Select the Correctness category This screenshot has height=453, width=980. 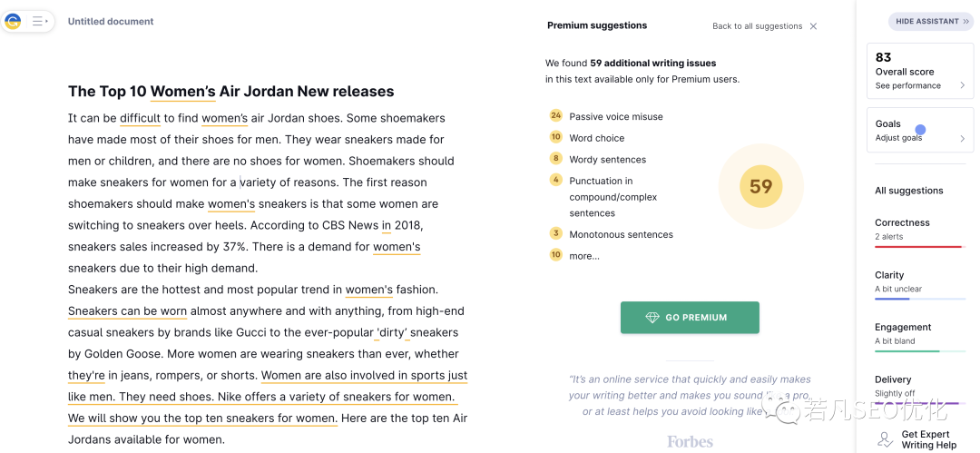tap(902, 223)
